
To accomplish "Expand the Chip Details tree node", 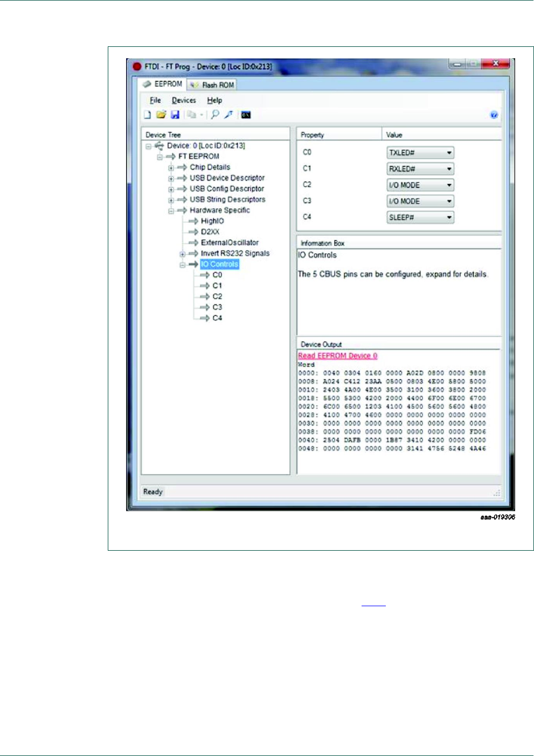I will point(171,168).
